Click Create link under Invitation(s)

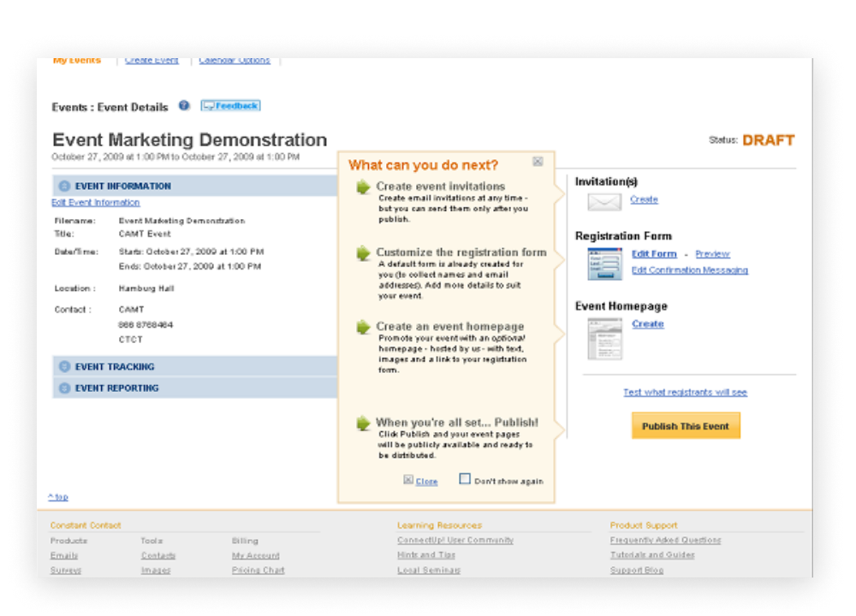644,199
